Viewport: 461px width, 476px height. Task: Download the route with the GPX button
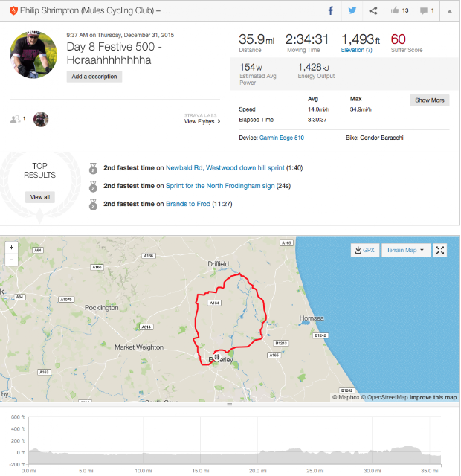[x=364, y=251]
